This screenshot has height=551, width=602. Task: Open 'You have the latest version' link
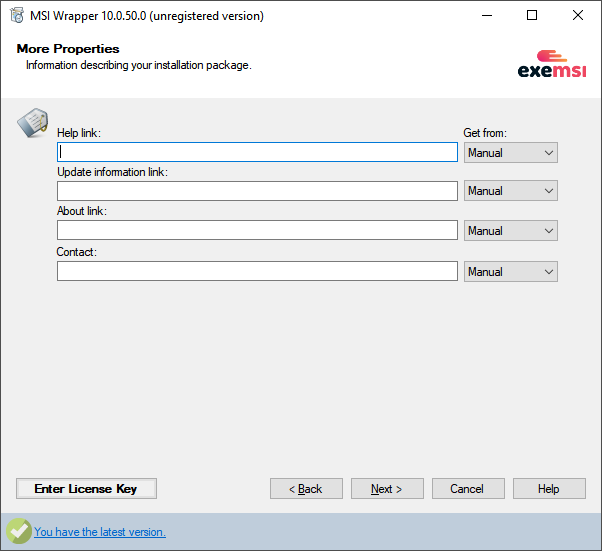point(100,532)
